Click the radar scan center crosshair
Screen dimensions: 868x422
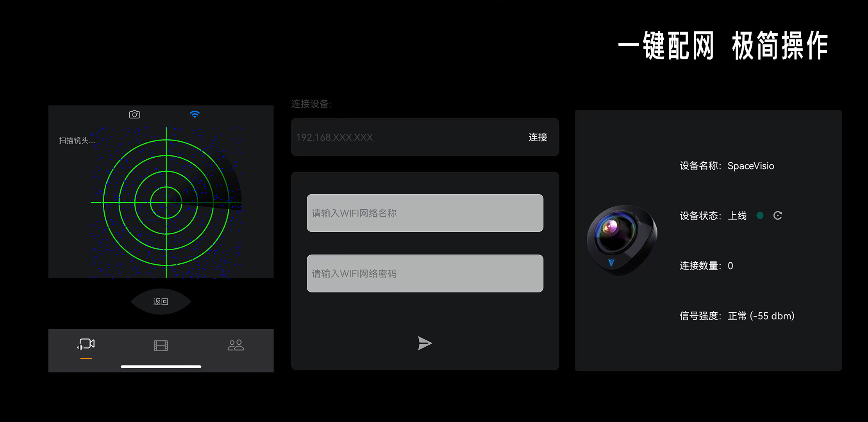pyautogui.click(x=166, y=203)
